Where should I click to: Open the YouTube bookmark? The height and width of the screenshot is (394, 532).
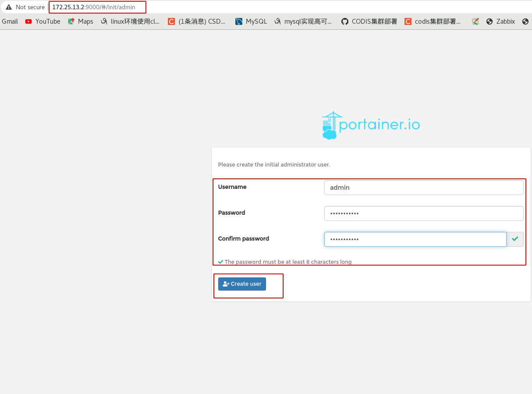point(43,21)
